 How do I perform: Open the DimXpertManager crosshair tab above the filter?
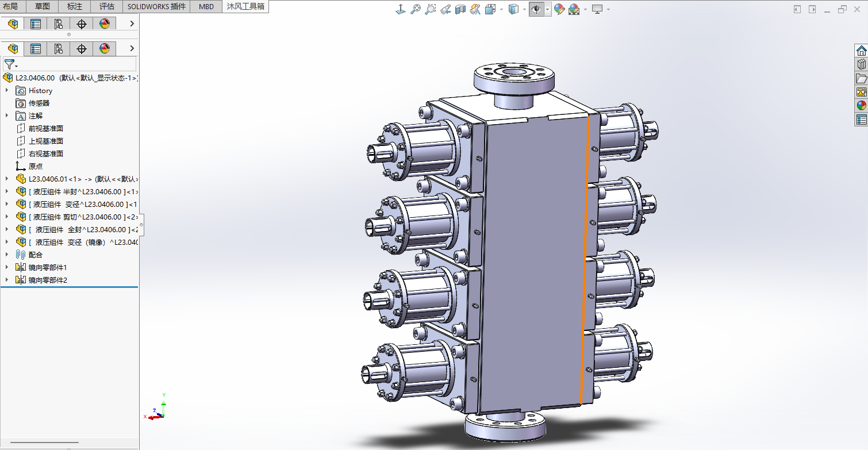click(x=82, y=48)
